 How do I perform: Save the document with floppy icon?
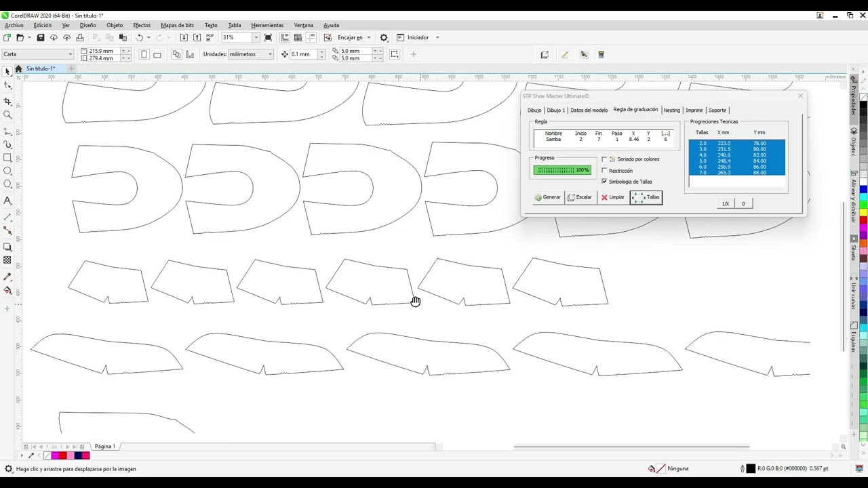point(41,37)
